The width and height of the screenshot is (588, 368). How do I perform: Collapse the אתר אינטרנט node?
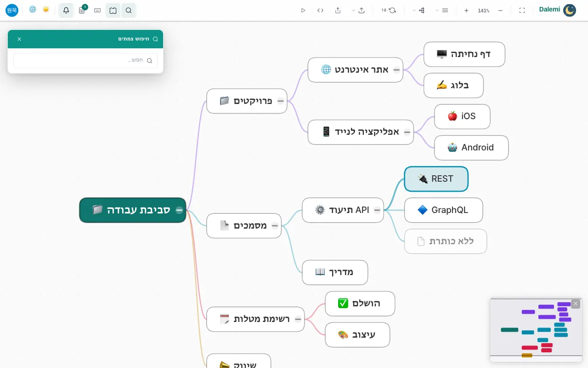click(396, 70)
